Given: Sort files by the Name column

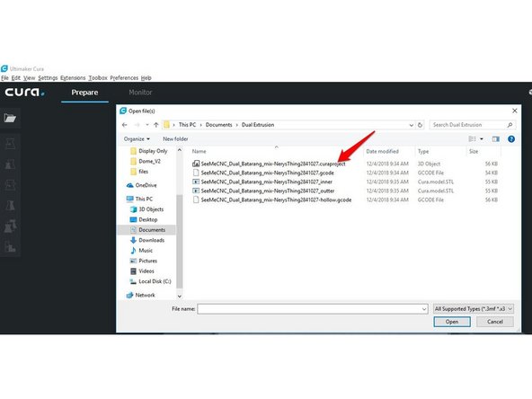Looking at the screenshot, I should [199, 151].
